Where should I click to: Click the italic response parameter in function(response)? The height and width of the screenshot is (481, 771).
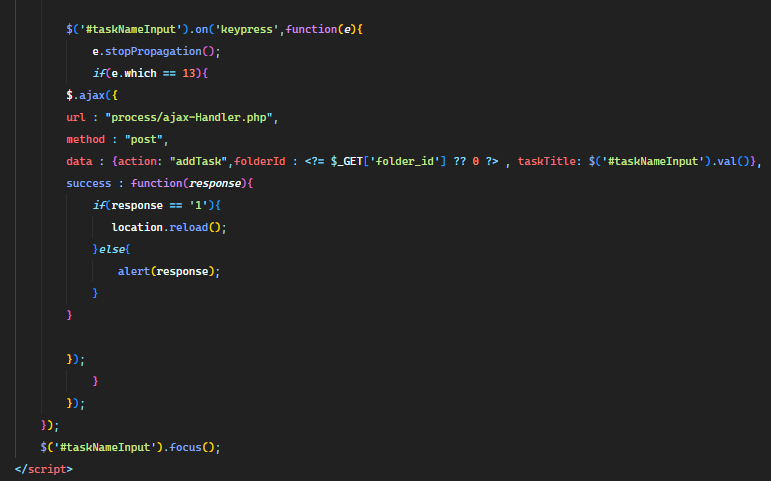click(x=215, y=183)
